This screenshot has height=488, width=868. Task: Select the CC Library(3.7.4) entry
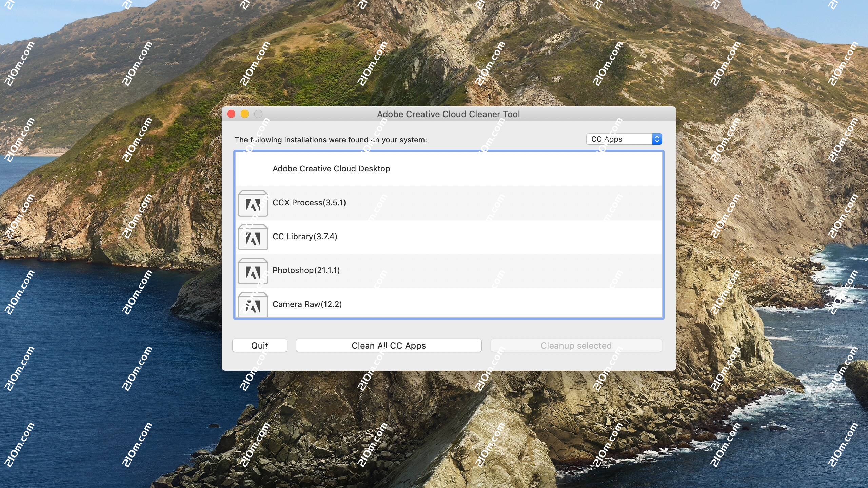coord(449,237)
